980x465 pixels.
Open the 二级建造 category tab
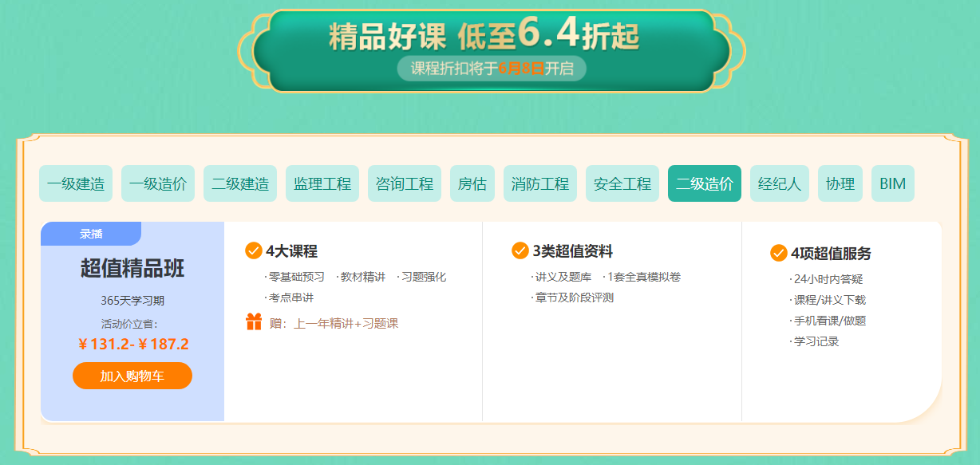[x=240, y=183]
